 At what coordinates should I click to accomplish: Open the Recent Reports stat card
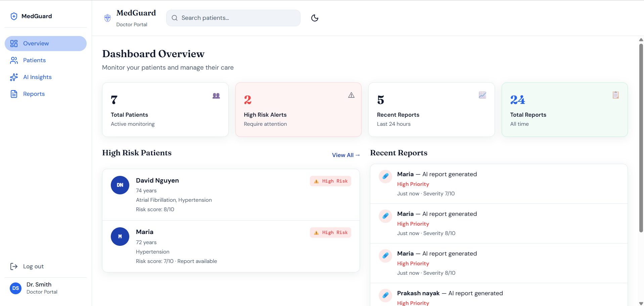click(431, 110)
